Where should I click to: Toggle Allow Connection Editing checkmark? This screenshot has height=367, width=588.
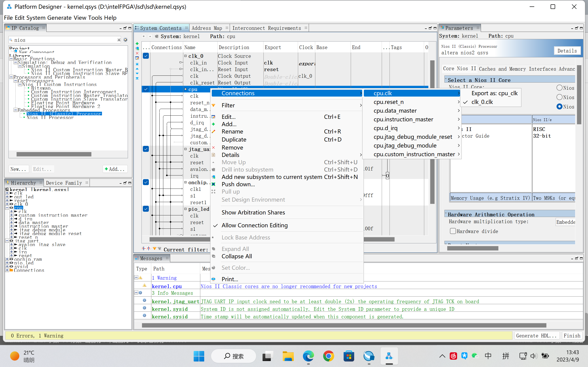point(254,225)
